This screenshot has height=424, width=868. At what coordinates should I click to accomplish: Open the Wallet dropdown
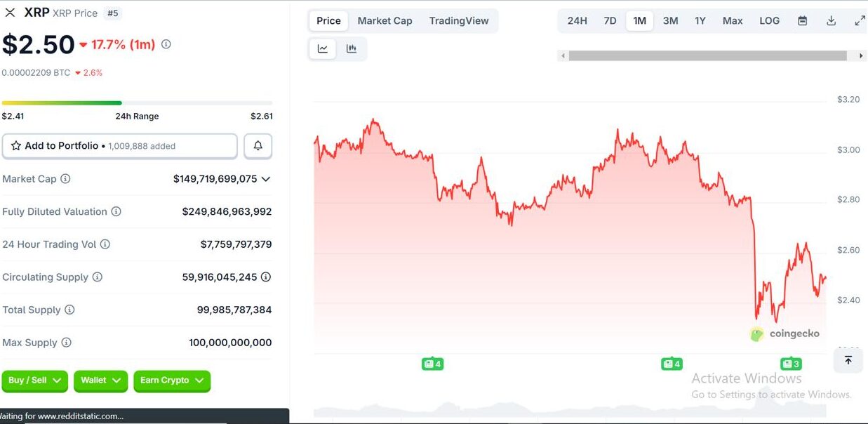pyautogui.click(x=100, y=380)
